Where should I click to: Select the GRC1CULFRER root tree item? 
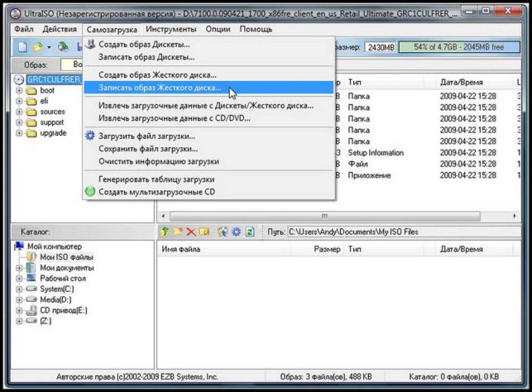[55, 79]
